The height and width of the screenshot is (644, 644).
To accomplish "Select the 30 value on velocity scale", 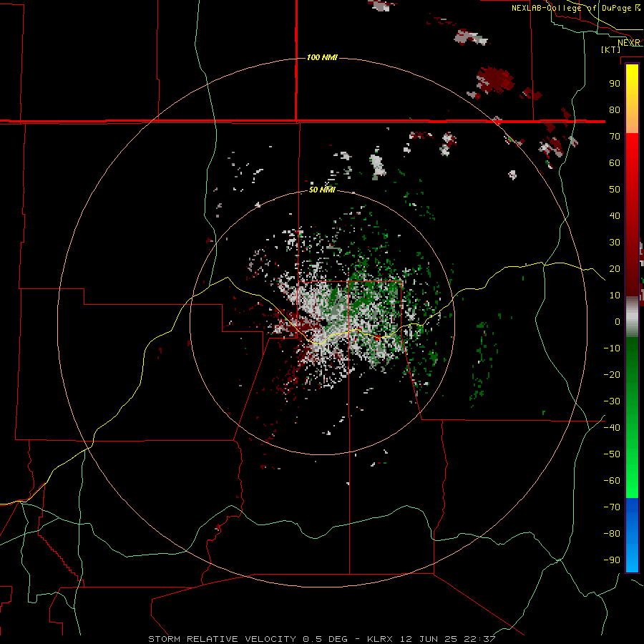I will 615,243.
